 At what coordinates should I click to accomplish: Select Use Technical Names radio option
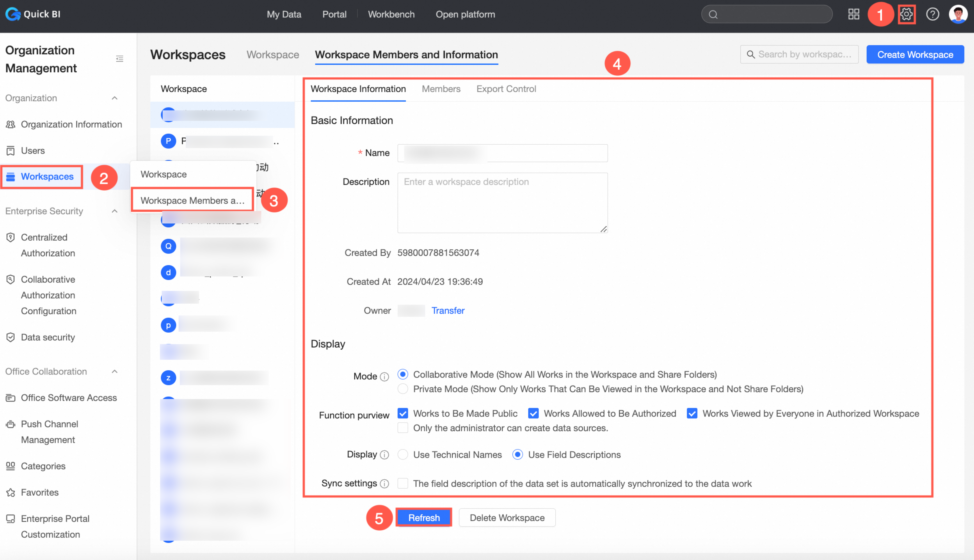coord(403,455)
